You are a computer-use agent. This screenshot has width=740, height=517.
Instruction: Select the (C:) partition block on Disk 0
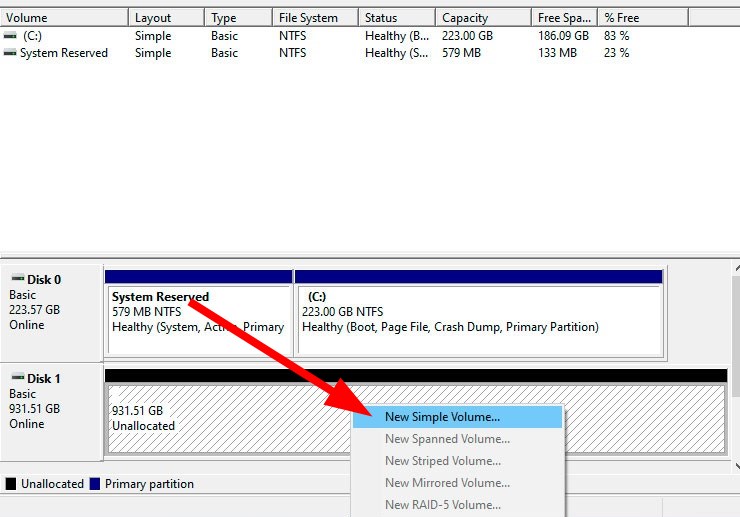479,313
